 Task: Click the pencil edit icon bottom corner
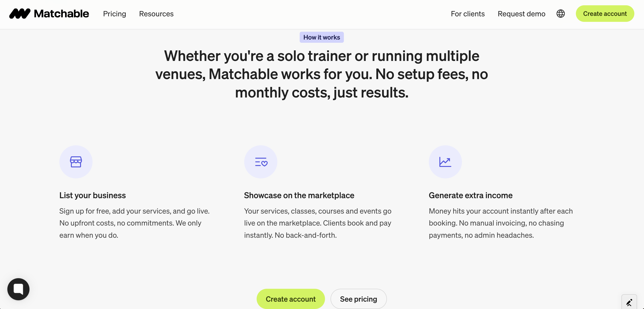point(629,302)
